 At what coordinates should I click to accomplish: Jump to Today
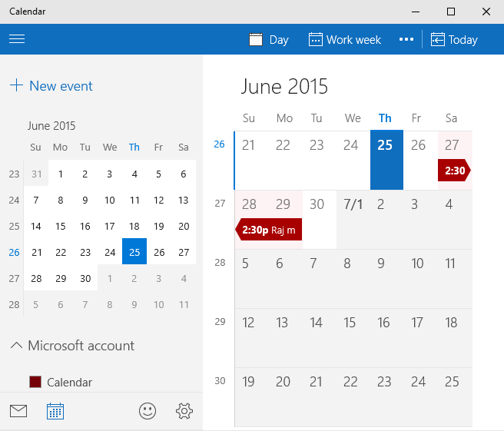[454, 40]
